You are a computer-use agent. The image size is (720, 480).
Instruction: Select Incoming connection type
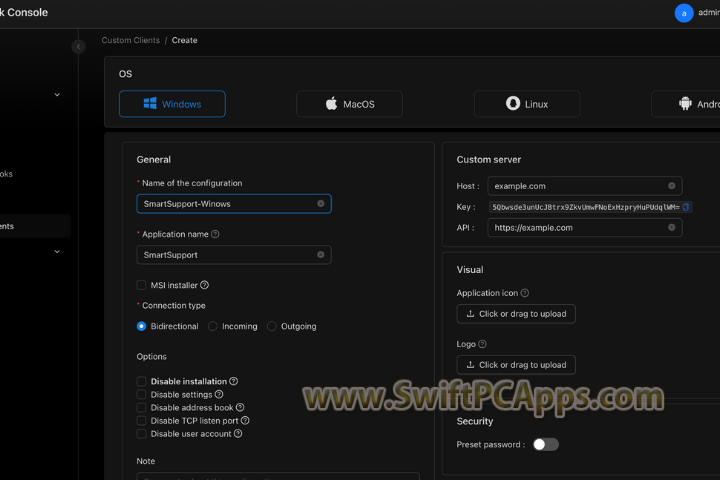[x=213, y=326]
